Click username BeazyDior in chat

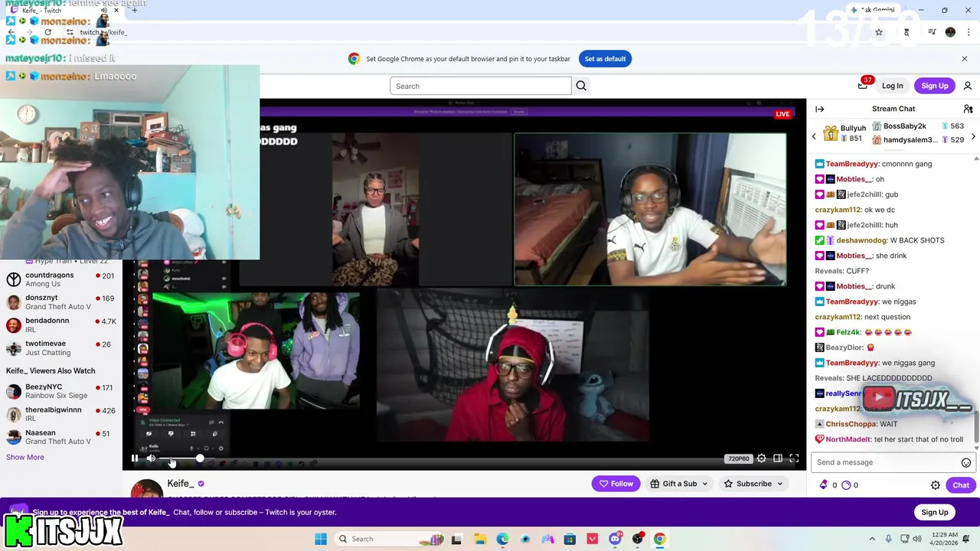[845, 347]
